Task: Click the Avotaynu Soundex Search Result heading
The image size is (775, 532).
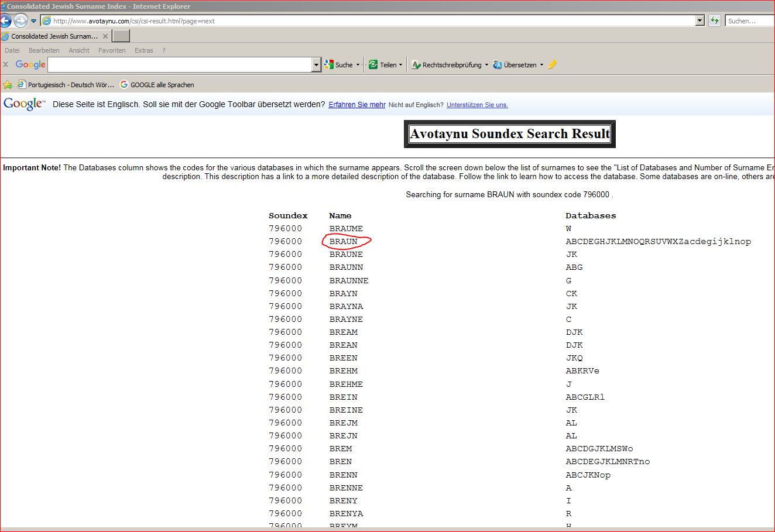Action: 510,133
